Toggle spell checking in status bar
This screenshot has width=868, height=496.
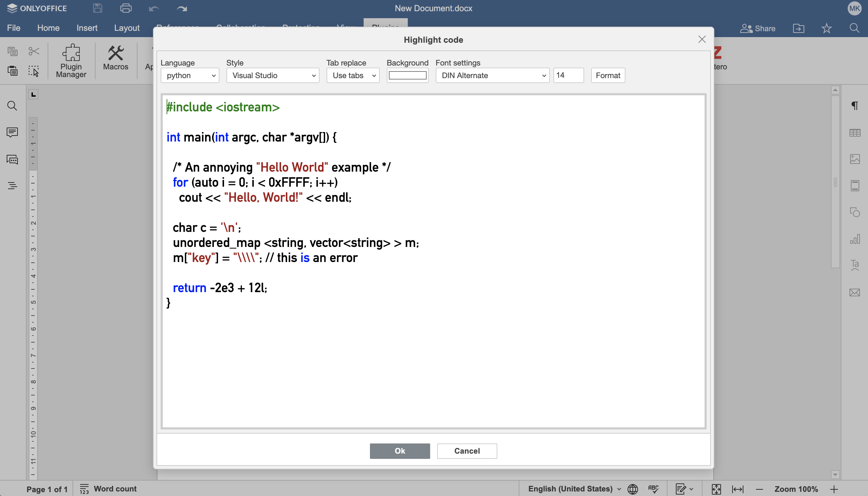pyautogui.click(x=653, y=489)
